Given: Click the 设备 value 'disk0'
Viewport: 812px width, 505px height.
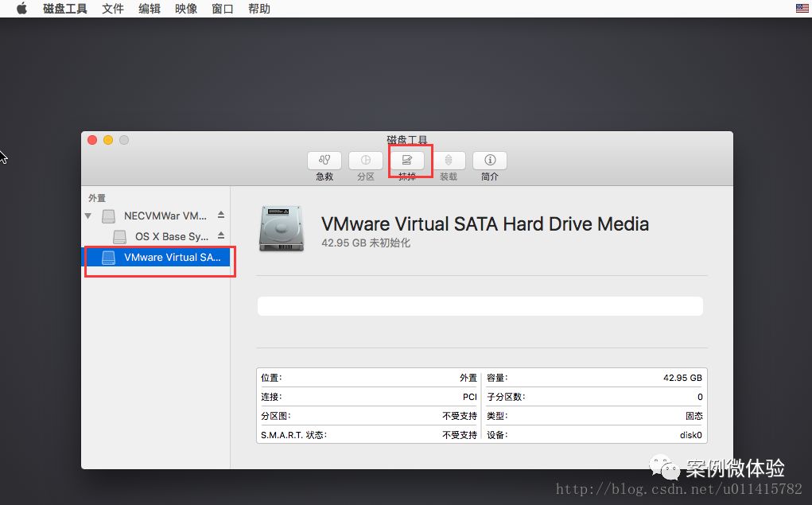Looking at the screenshot, I should pos(691,435).
